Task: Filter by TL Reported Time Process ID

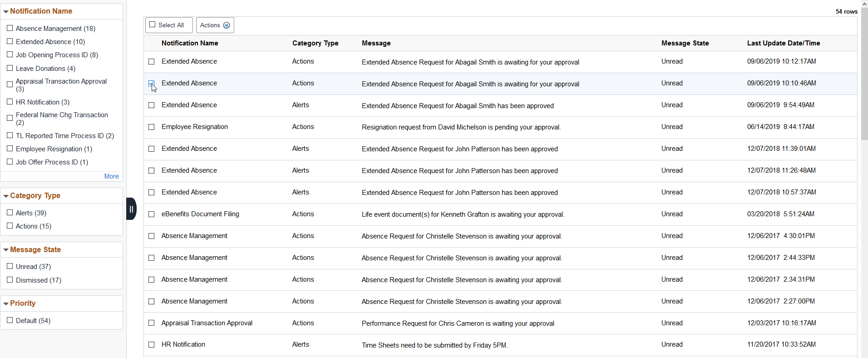Action: 10,135
